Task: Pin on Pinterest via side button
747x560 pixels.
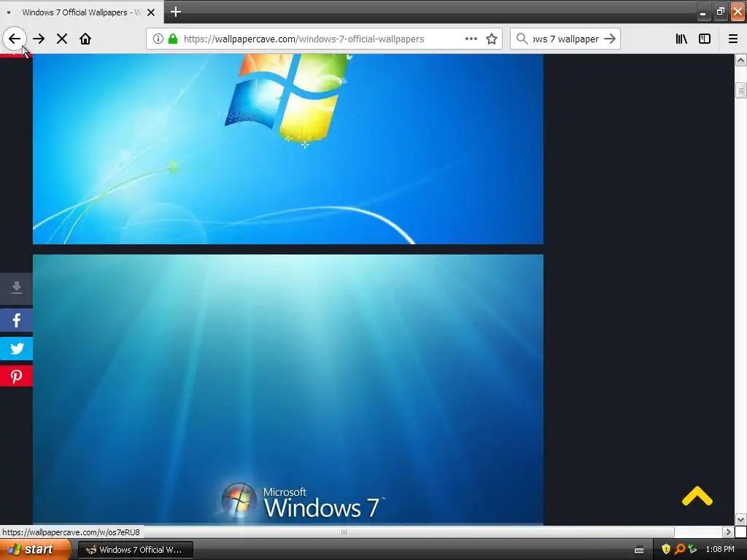Action: pyautogui.click(x=16, y=376)
